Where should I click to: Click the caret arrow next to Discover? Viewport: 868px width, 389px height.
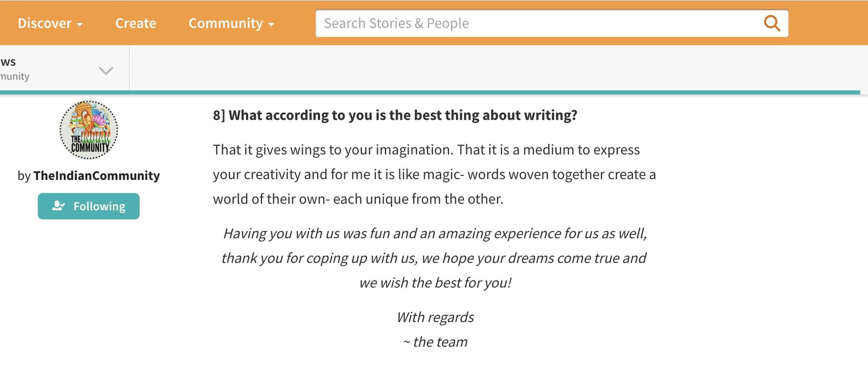pos(80,24)
